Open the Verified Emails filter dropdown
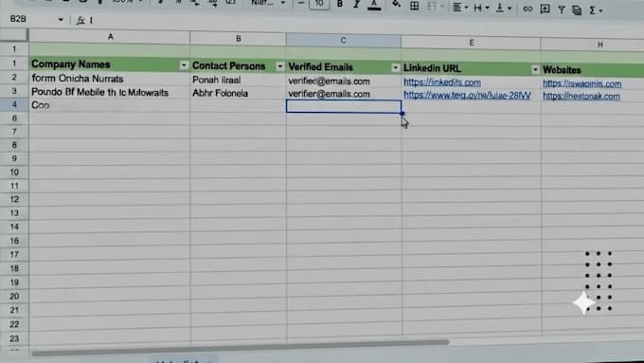This screenshot has height=363, width=644. click(395, 68)
